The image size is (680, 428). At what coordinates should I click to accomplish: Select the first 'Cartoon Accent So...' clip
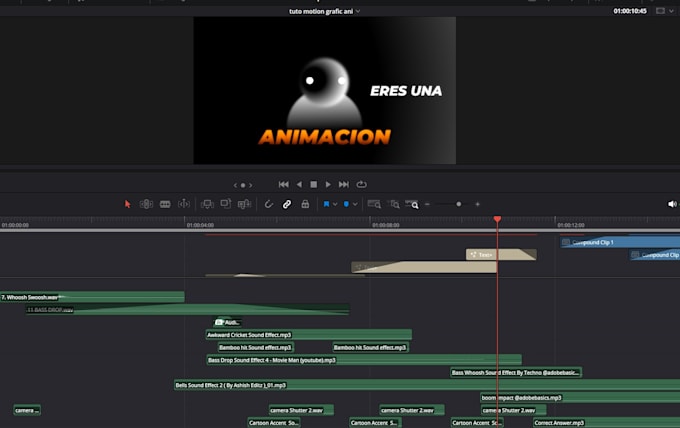pyautogui.click(x=274, y=423)
